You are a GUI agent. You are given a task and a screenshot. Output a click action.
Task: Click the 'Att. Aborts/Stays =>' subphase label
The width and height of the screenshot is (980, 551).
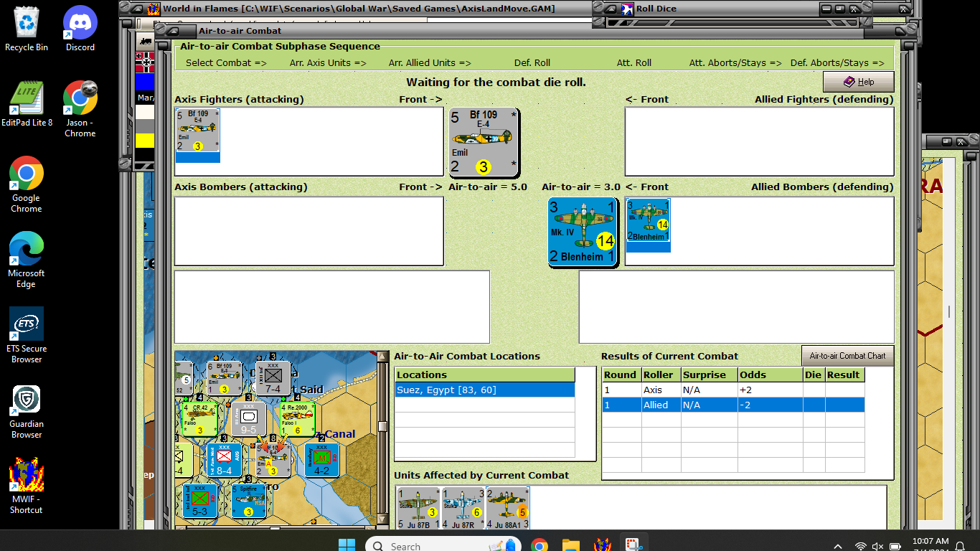click(735, 62)
